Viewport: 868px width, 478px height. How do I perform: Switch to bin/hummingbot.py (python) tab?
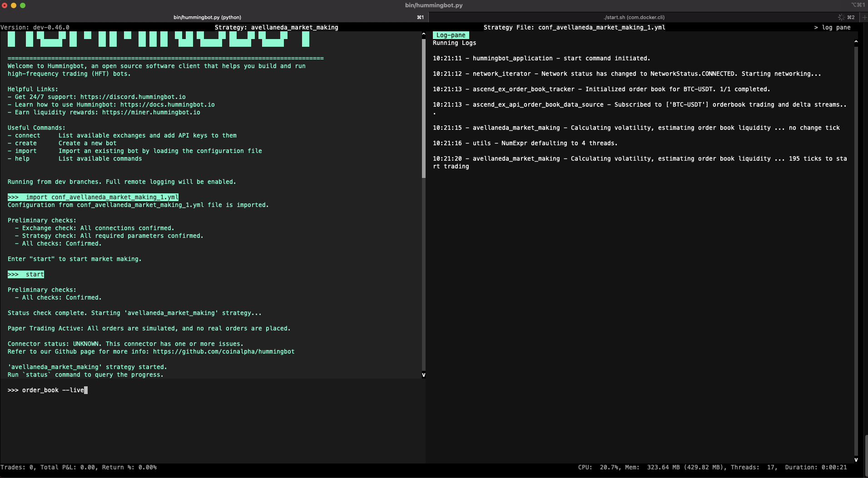[x=207, y=17]
